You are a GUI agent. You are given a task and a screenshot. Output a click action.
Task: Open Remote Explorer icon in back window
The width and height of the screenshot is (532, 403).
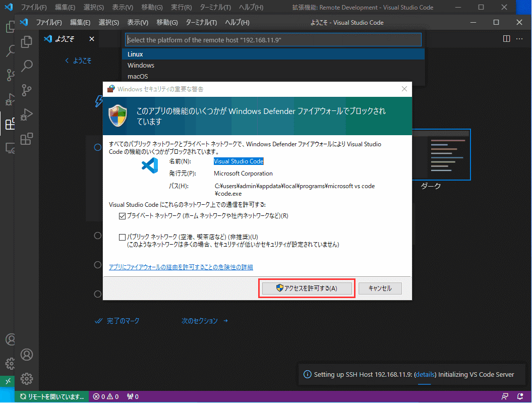point(10,148)
